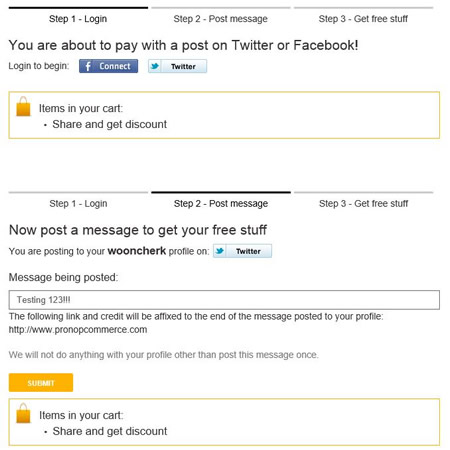
Task: Click the bold 'wooncherk' profile name
Action: click(x=137, y=251)
